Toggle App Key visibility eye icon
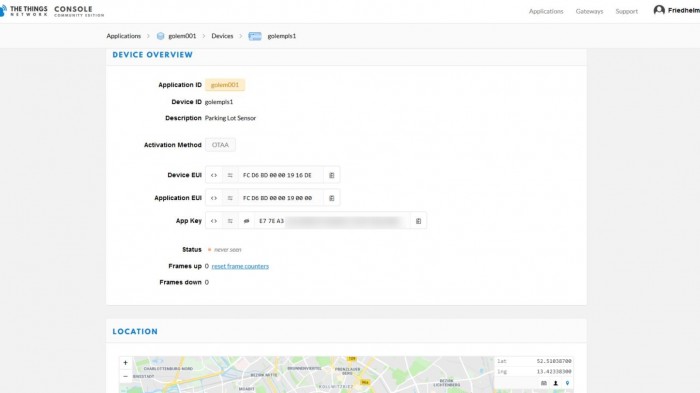700x393 pixels. coord(246,221)
